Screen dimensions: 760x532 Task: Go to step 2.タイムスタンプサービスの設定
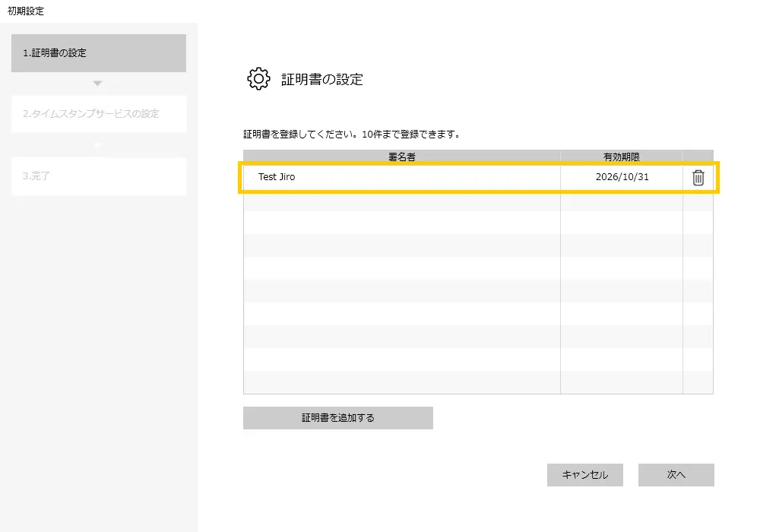[x=99, y=114]
